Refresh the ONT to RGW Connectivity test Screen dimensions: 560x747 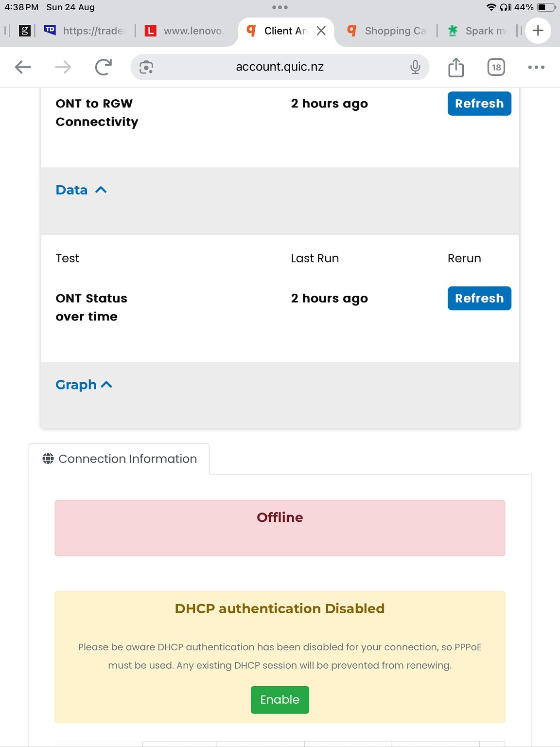tap(479, 104)
